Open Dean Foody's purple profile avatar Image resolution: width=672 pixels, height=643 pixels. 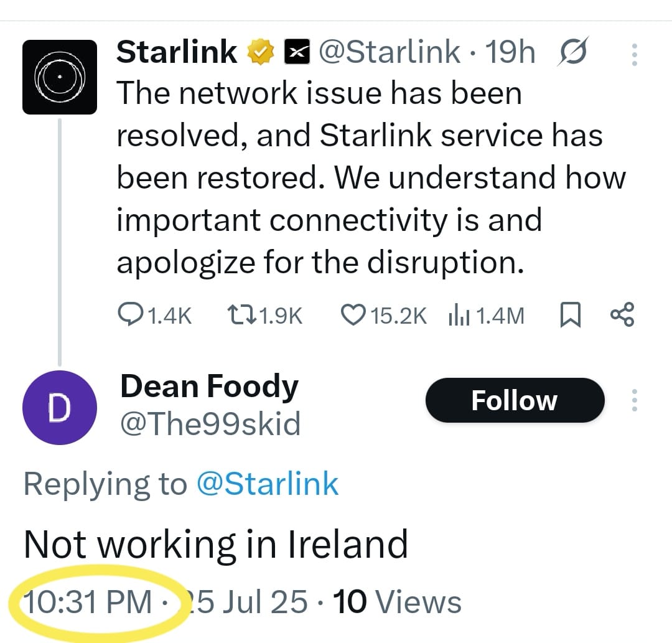(60, 408)
